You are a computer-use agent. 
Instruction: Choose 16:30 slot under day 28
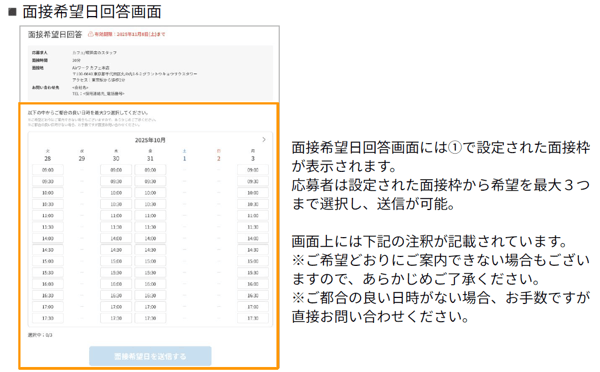[x=48, y=295]
